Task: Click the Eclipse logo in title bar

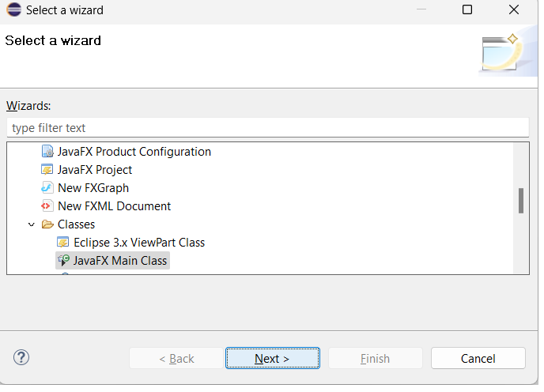Action: [x=13, y=10]
